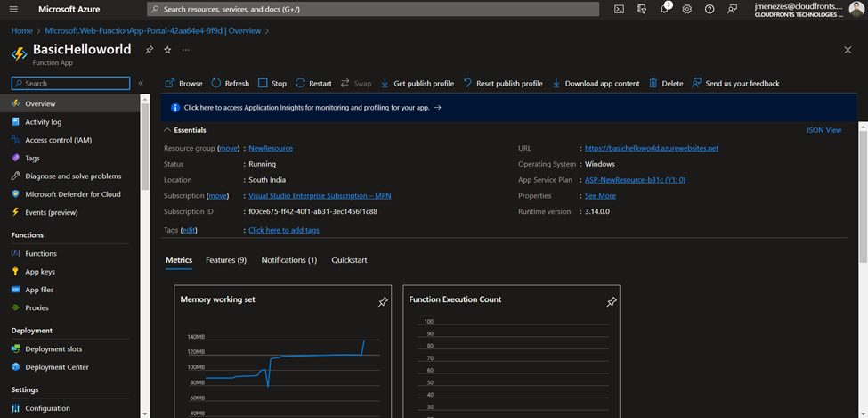Collapse the left sidebar menu

[x=141, y=83]
